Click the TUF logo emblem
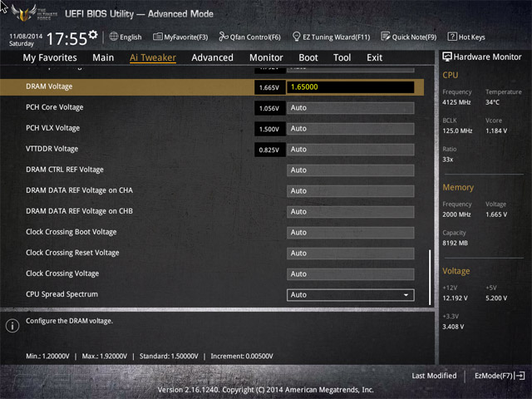This screenshot has height=399, width=532. point(24,13)
